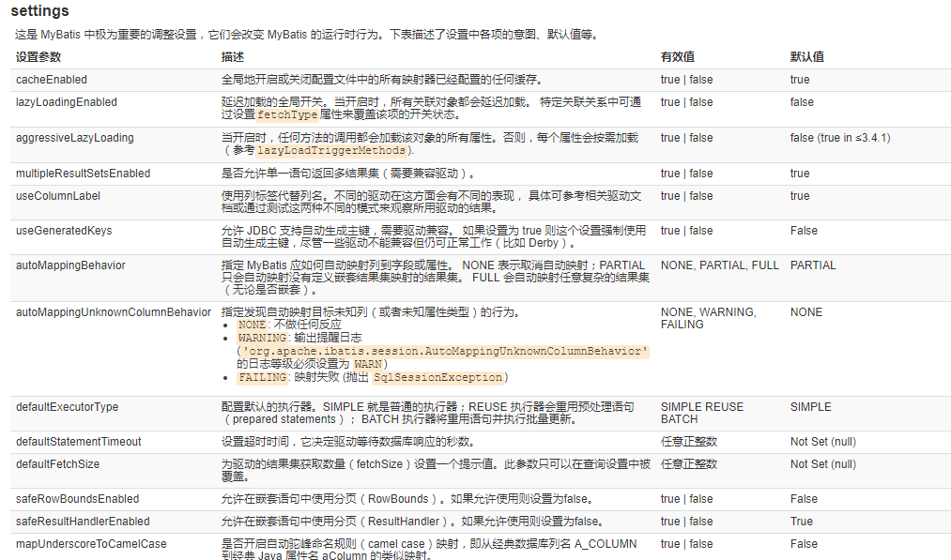Select the '设置参数' column header
This screenshot has width=951, height=560.
(38, 57)
